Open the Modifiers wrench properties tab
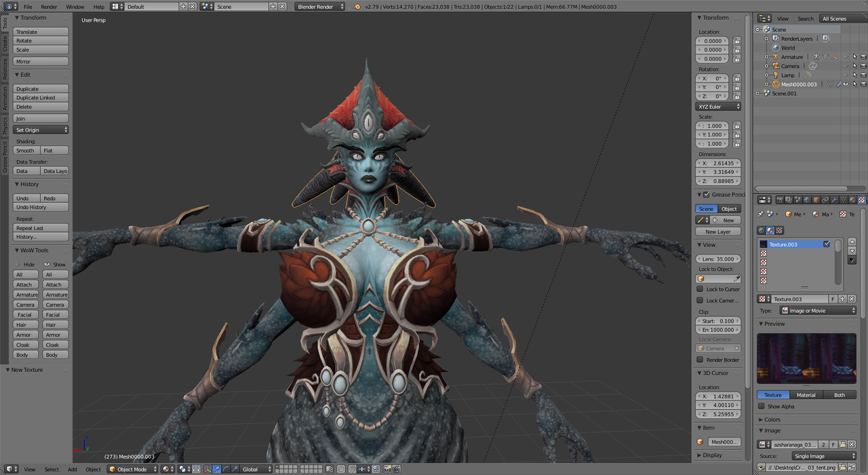 click(834, 199)
